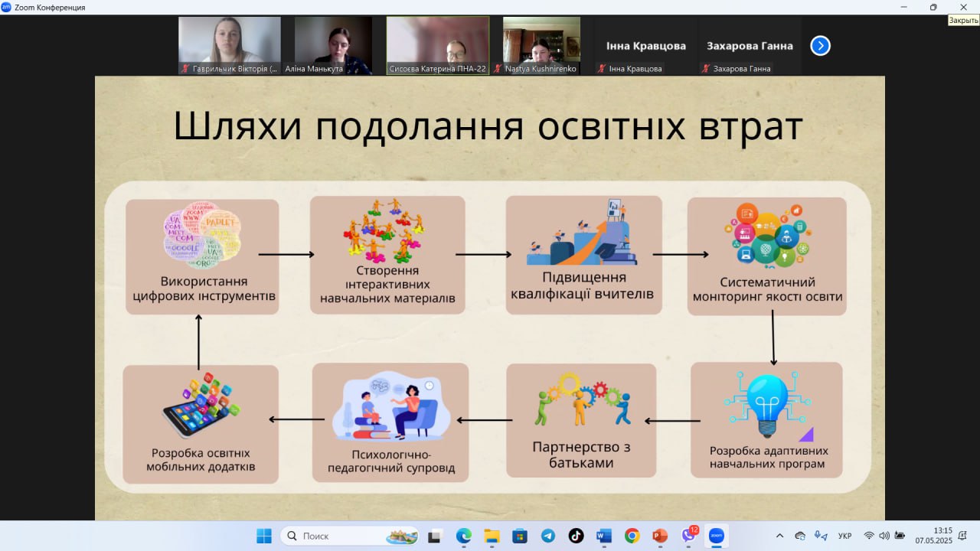The height and width of the screenshot is (551, 980).
Task: Expand hidden system tray icons chevron
Action: [x=779, y=536]
